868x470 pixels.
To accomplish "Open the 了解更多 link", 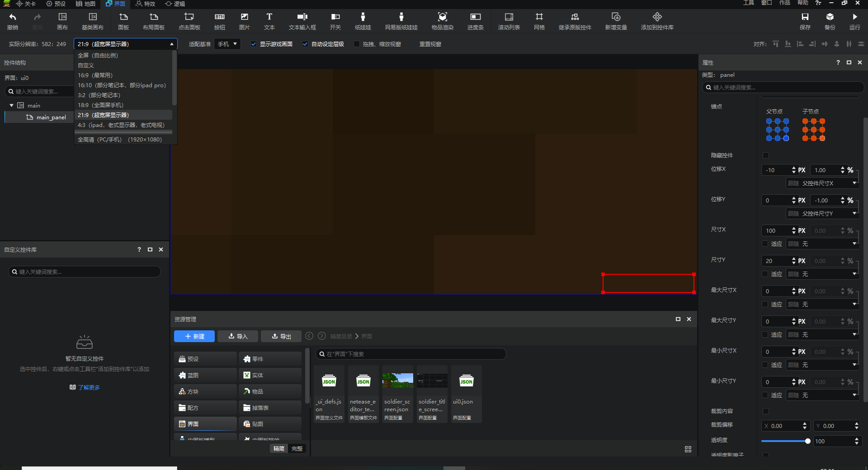I will click(89, 387).
